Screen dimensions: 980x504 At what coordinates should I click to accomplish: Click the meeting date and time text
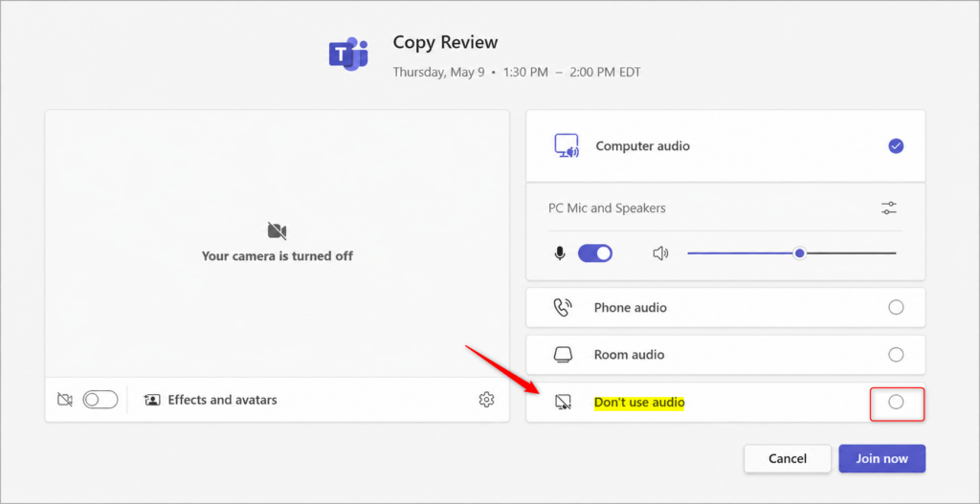(x=516, y=73)
